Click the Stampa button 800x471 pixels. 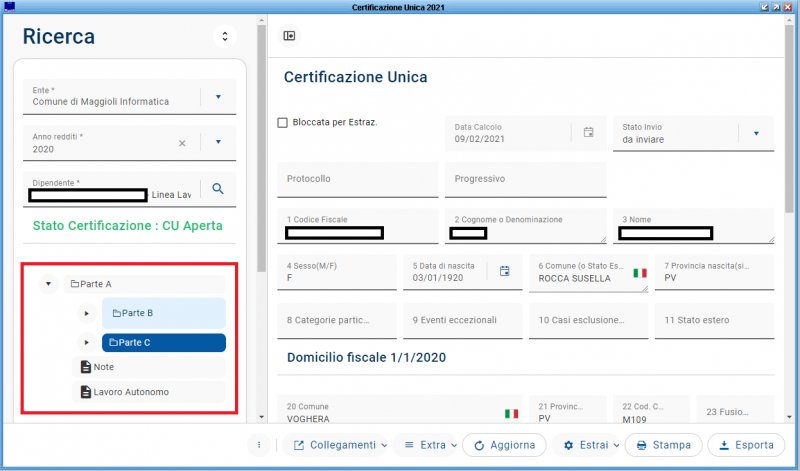coord(663,445)
